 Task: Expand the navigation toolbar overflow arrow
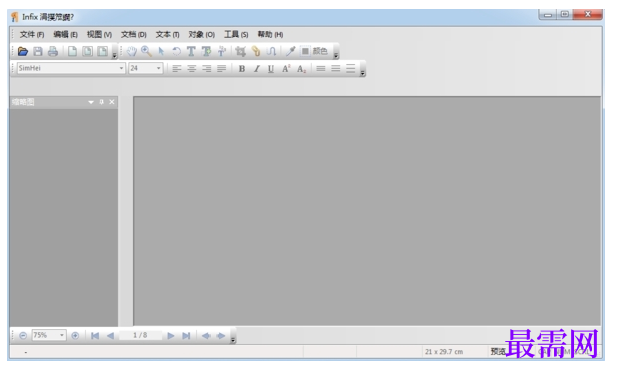pos(233,340)
